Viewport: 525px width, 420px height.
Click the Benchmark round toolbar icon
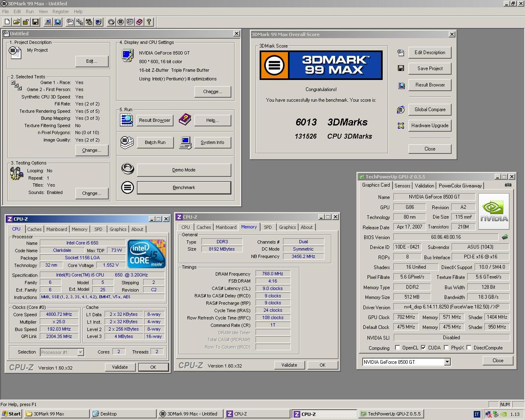coord(121,22)
